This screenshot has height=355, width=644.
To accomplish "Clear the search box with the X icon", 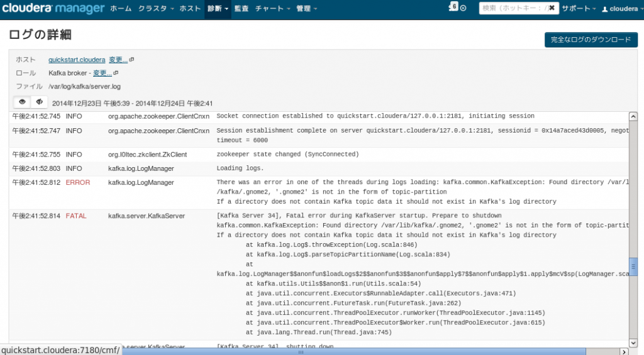I will tap(552, 8).
